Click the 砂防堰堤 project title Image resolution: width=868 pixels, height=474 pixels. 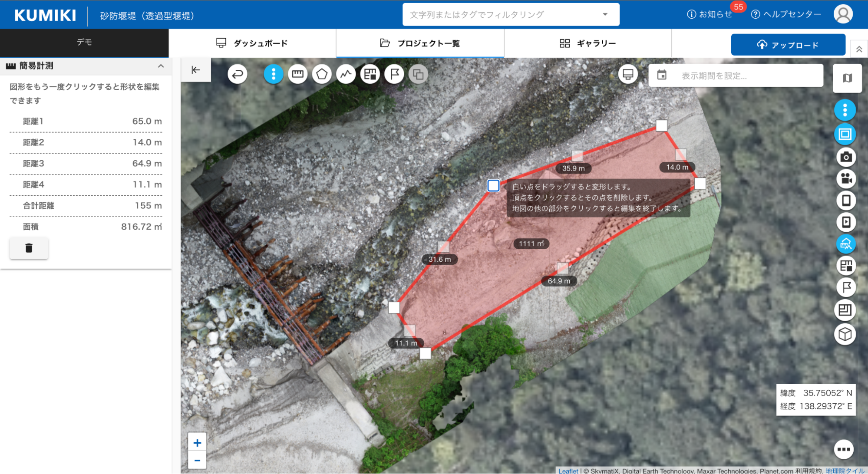[147, 16]
